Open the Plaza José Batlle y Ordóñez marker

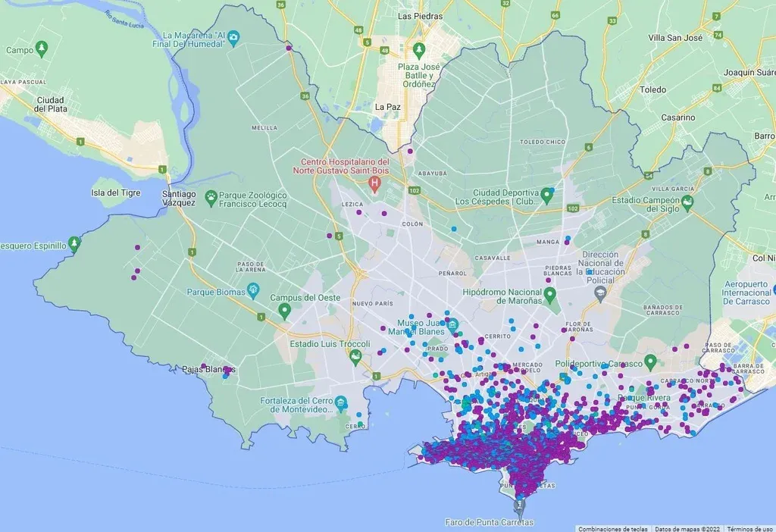[x=418, y=51]
